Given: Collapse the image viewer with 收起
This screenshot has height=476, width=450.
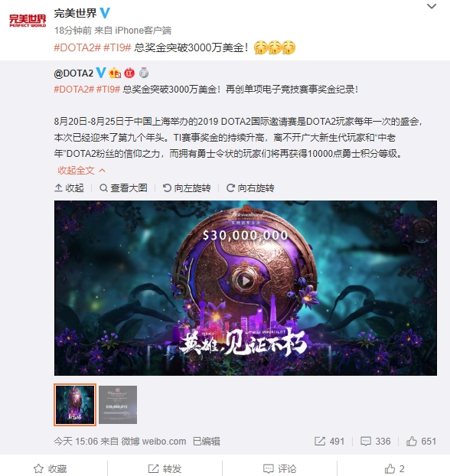Looking at the screenshot, I should (x=69, y=188).
